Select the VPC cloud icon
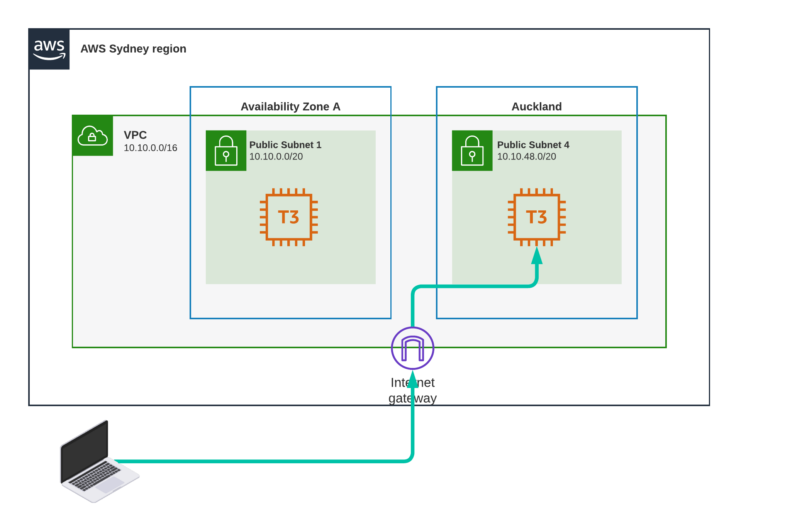 [93, 136]
